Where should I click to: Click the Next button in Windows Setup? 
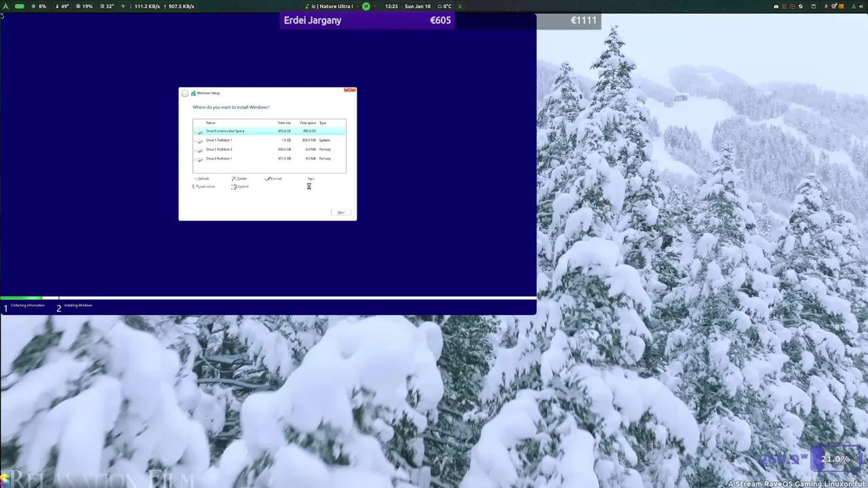point(341,212)
